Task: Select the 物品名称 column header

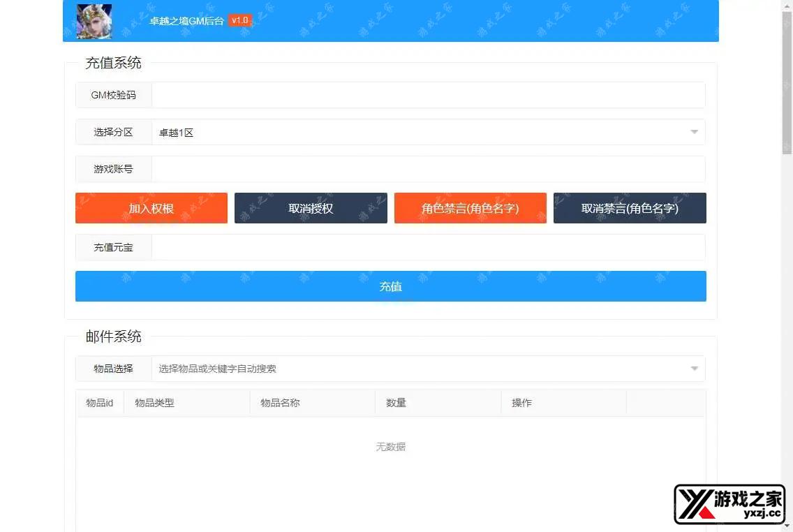Action: pos(280,403)
